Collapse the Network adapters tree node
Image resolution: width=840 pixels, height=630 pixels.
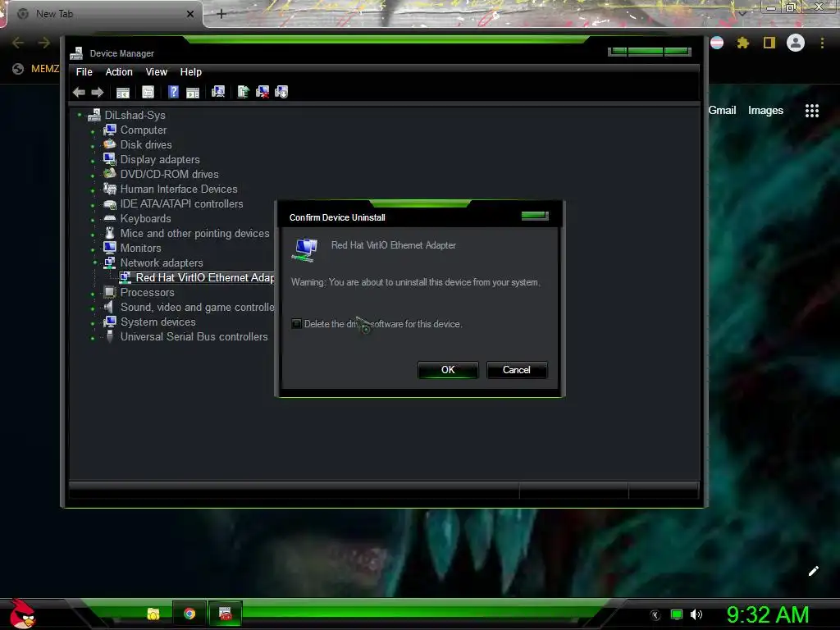(94, 262)
